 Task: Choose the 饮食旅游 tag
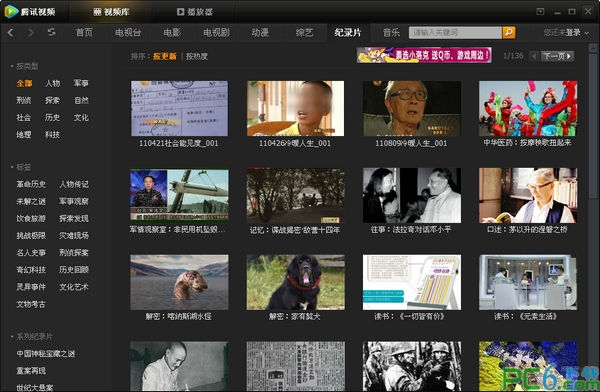(x=31, y=218)
